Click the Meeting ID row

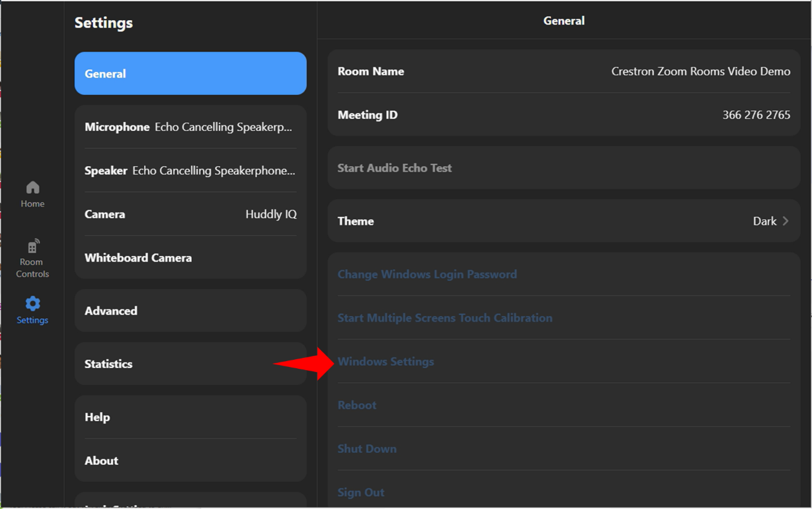pyautogui.click(x=563, y=114)
